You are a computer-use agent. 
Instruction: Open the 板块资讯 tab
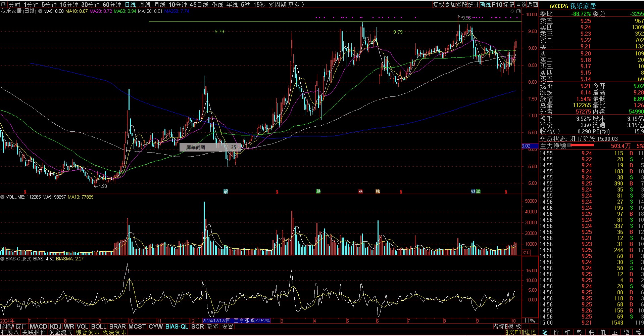(114, 332)
